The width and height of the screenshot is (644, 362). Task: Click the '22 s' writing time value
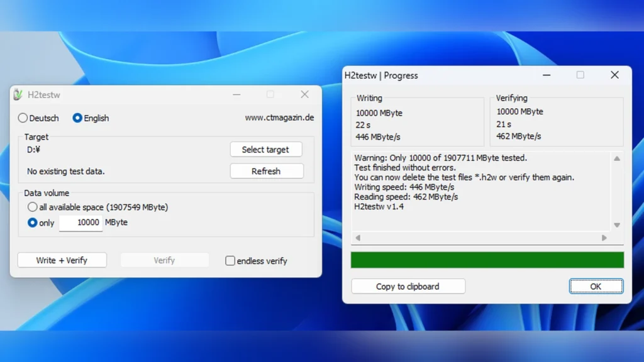(363, 125)
